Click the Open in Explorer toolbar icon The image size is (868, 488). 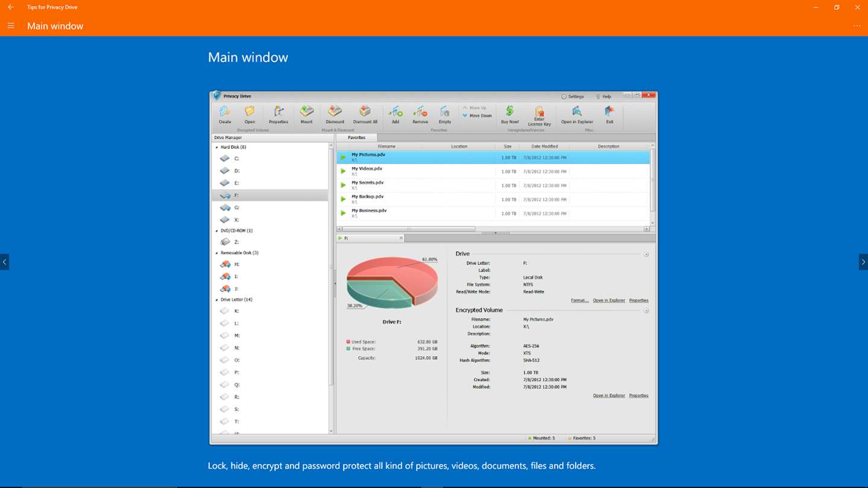577,115
